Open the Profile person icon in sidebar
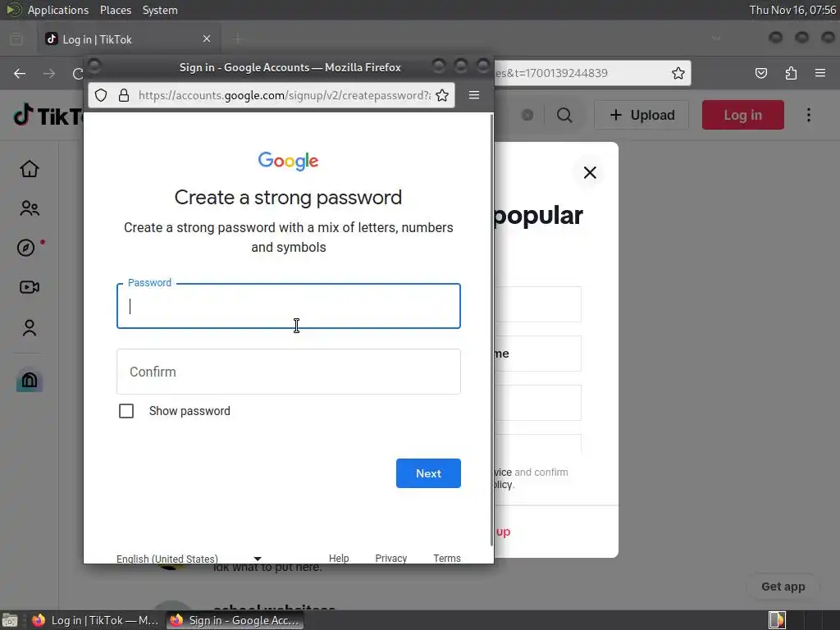The height and width of the screenshot is (630, 840). pos(30,327)
